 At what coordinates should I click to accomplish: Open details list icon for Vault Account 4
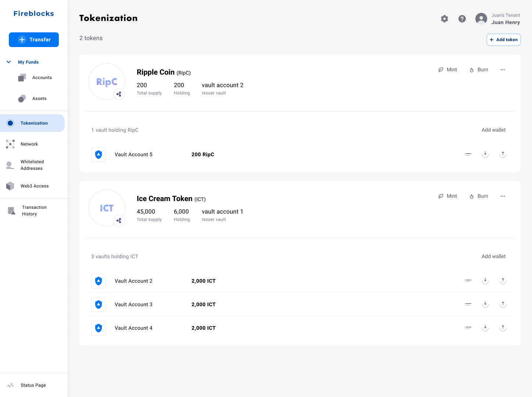468,328
